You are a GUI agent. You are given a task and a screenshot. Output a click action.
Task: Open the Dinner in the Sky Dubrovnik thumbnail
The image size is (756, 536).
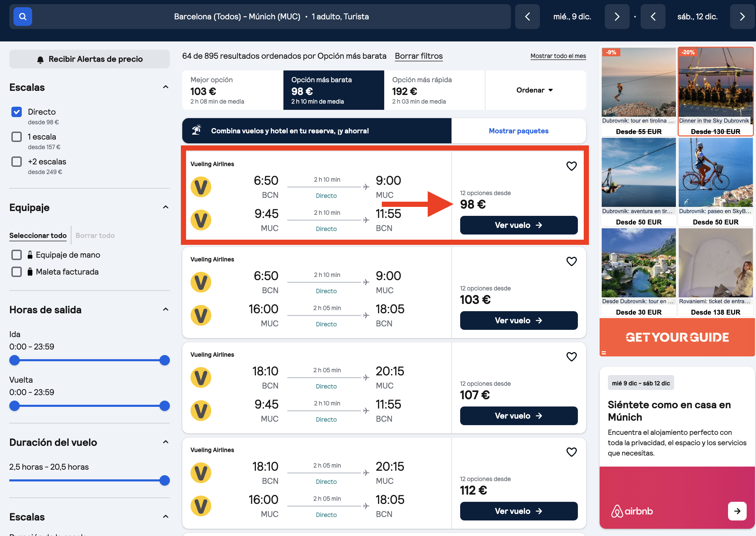point(716,91)
